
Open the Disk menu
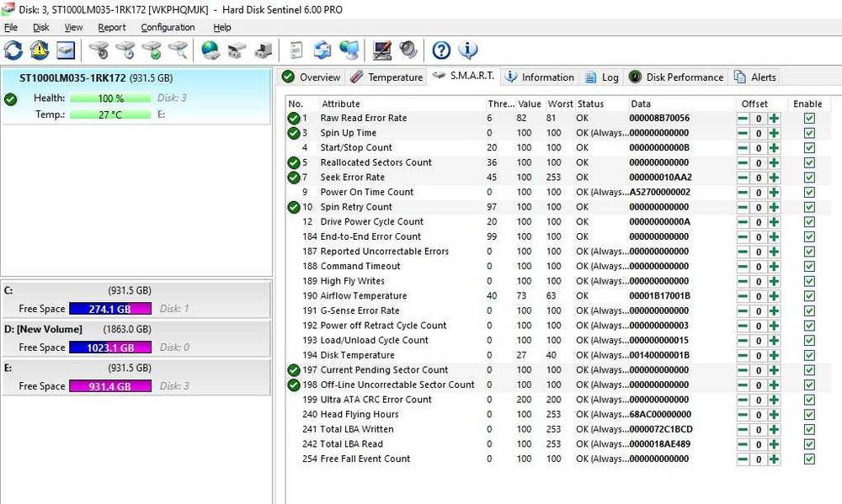pos(40,28)
